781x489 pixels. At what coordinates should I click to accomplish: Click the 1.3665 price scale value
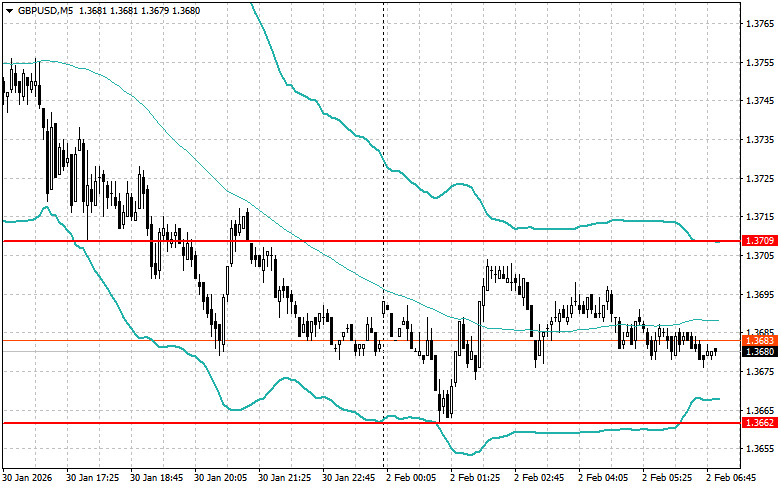[x=760, y=410]
